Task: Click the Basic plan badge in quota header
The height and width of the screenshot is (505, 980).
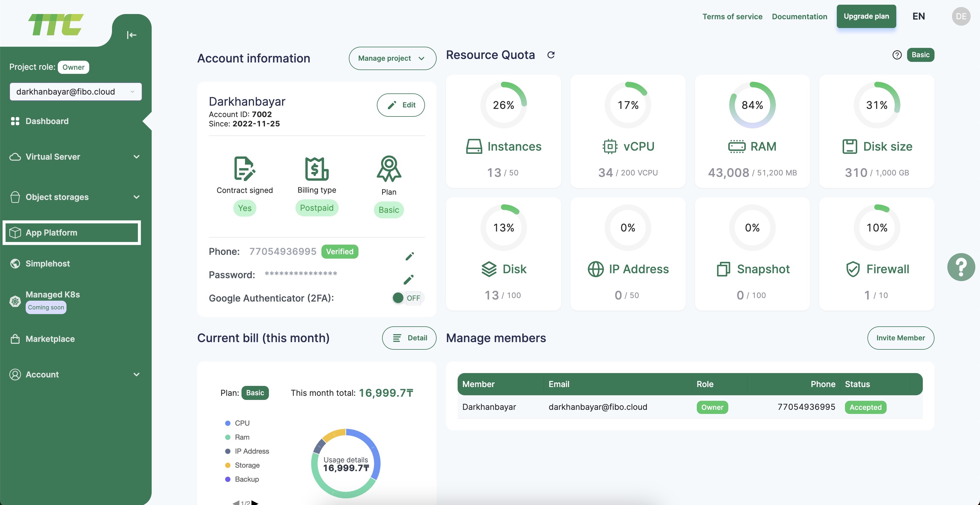Action: (x=920, y=55)
